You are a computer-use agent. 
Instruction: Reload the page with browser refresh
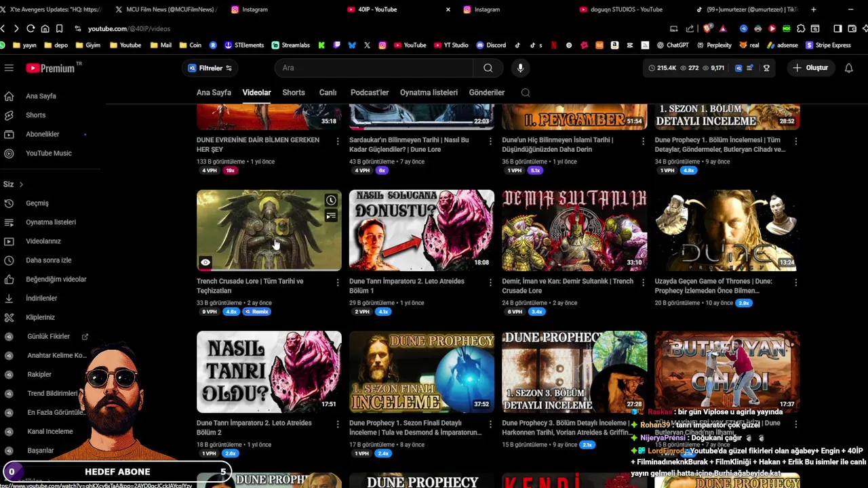tap(31, 28)
